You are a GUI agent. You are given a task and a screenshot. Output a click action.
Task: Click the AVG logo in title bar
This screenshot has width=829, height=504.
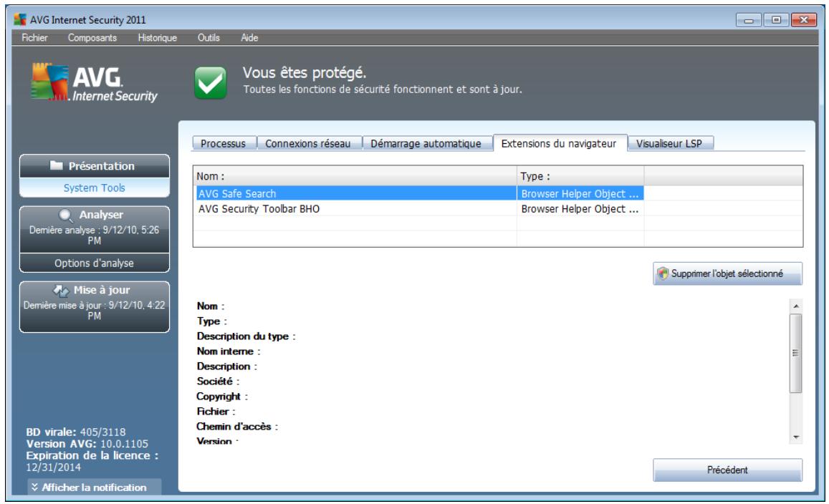pos(20,20)
